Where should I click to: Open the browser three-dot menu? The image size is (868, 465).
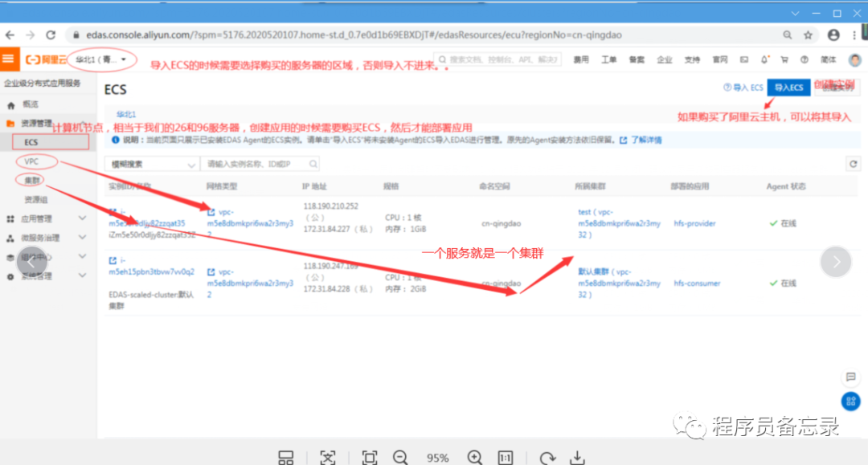point(854,35)
